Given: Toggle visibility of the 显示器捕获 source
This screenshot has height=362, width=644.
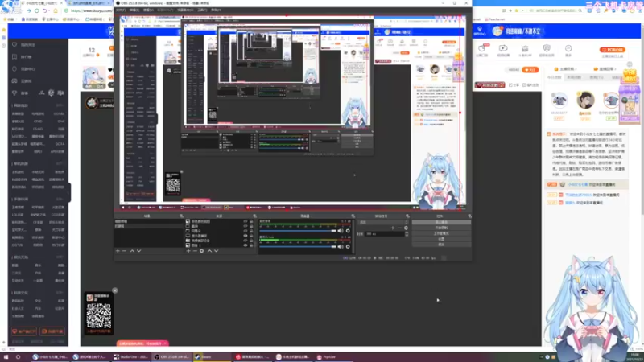Looking at the screenshot, I should click(246, 236).
